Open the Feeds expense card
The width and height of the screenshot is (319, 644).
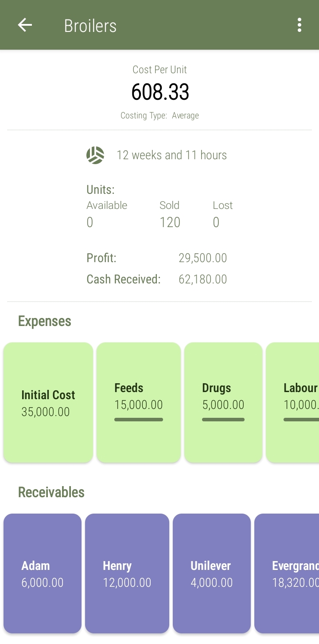coord(139,402)
